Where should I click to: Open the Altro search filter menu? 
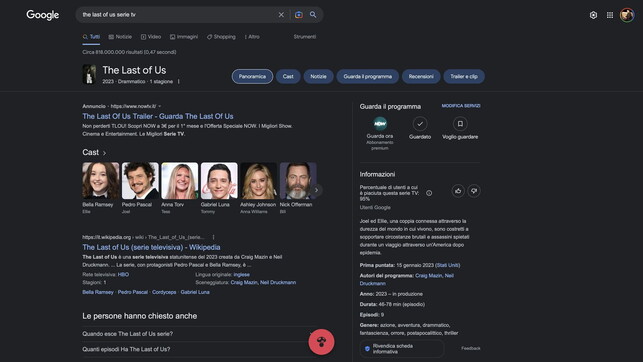[252, 37]
